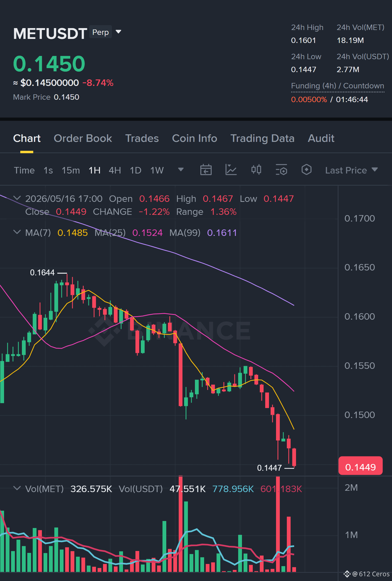Image resolution: width=392 pixels, height=581 pixels.
Task: Open the Coin Info tab
Action: 194,138
